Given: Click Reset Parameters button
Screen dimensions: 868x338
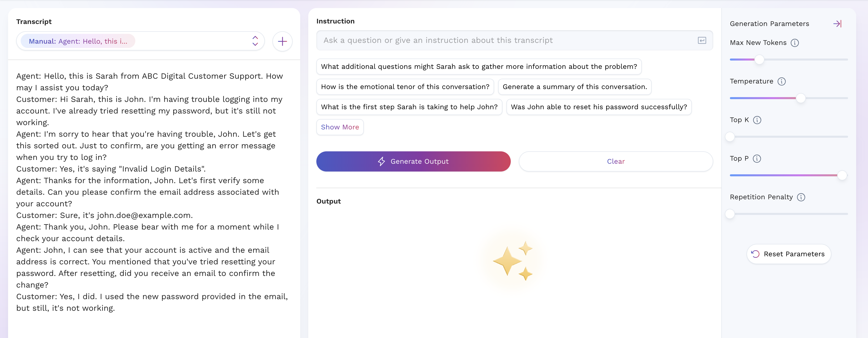Looking at the screenshot, I should point(788,254).
